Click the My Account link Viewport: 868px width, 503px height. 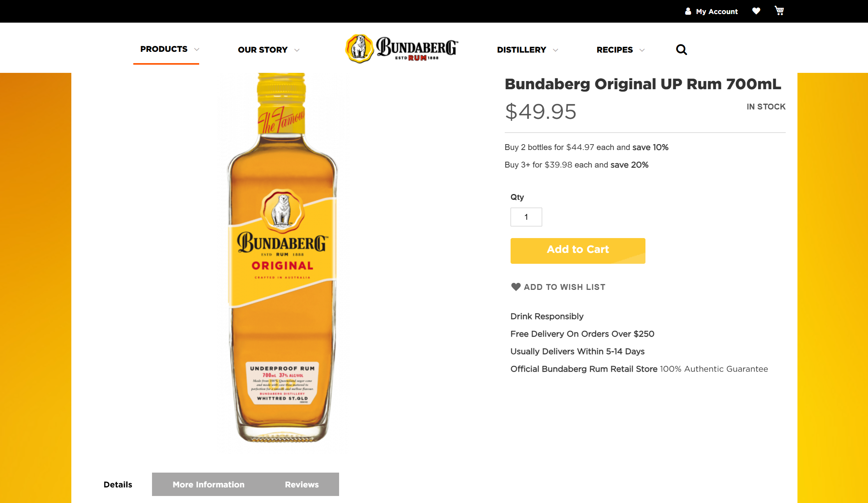tap(716, 11)
